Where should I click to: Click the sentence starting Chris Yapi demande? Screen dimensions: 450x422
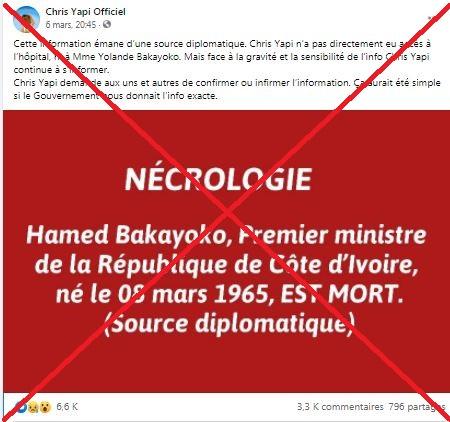click(227, 89)
